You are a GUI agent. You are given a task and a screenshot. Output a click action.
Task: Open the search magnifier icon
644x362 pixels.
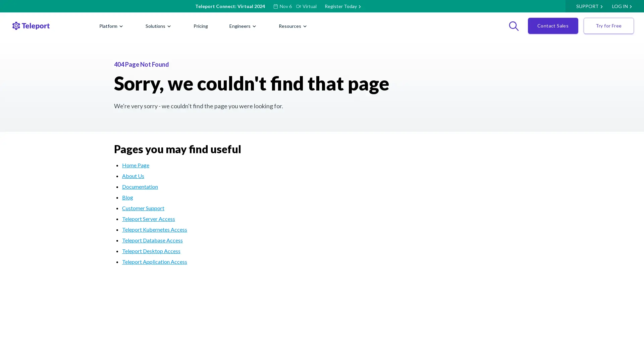[x=514, y=26]
